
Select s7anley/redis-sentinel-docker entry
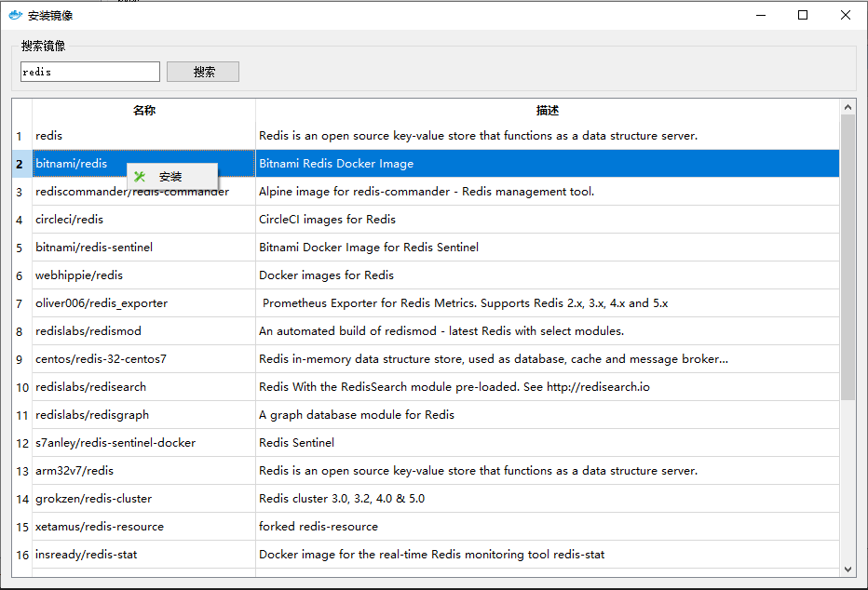pyautogui.click(x=144, y=443)
